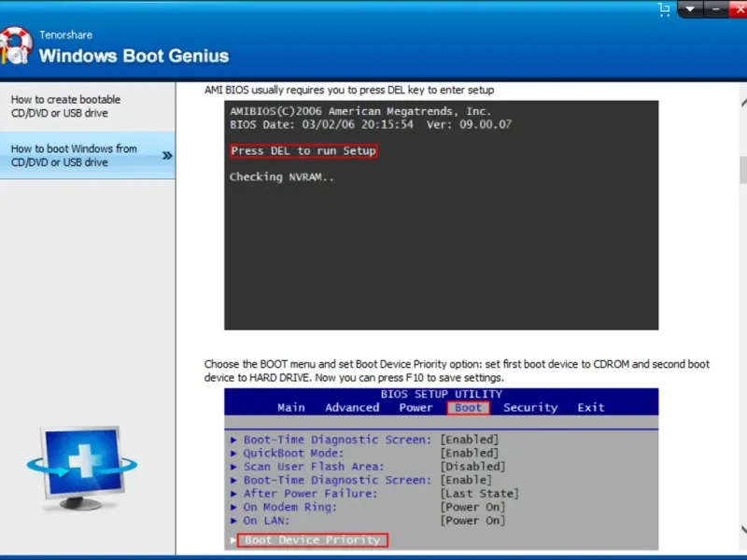This screenshot has height=560, width=747.
Task: Click the '[Enable]' value in fourth BIOS row
Action: click(x=466, y=480)
